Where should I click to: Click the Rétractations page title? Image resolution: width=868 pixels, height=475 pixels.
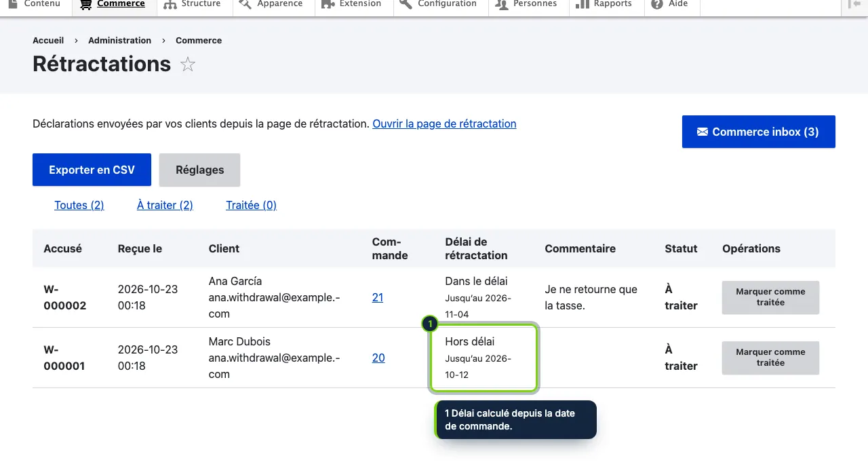coord(102,64)
